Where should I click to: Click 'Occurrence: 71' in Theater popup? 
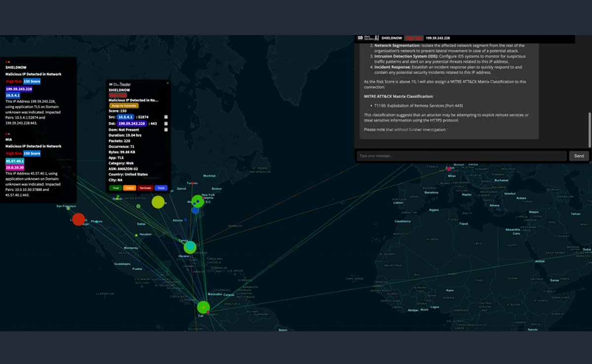(x=122, y=146)
